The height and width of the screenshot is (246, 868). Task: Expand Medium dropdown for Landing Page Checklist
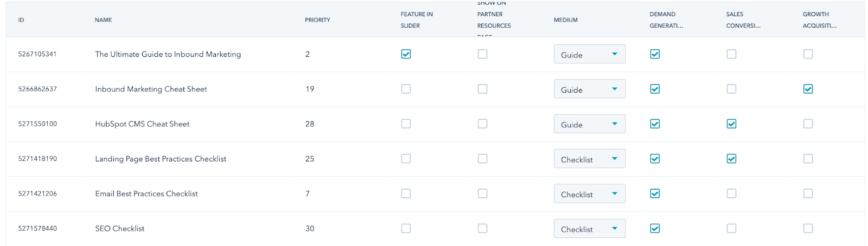tap(590, 159)
